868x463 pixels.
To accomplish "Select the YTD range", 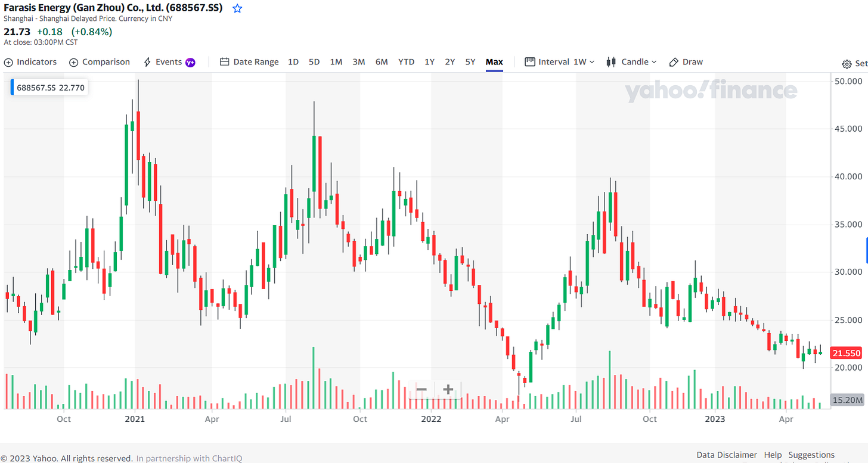I will click(x=406, y=62).
